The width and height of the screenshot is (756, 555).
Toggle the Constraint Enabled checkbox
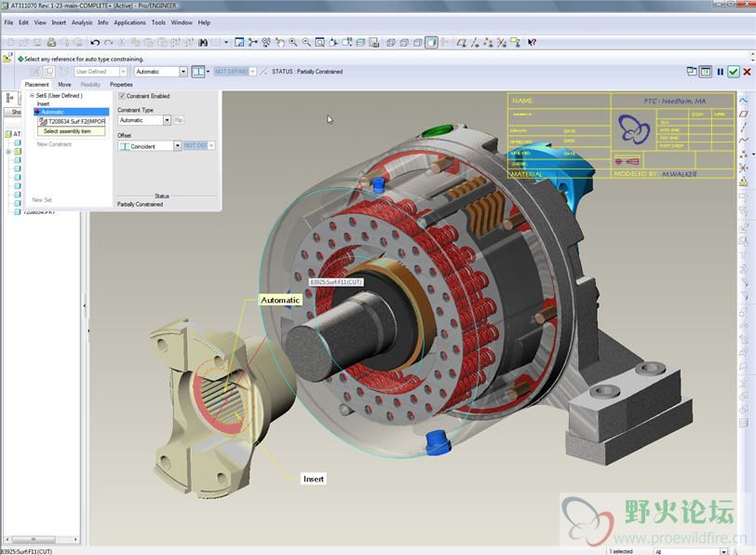[121, 96]
